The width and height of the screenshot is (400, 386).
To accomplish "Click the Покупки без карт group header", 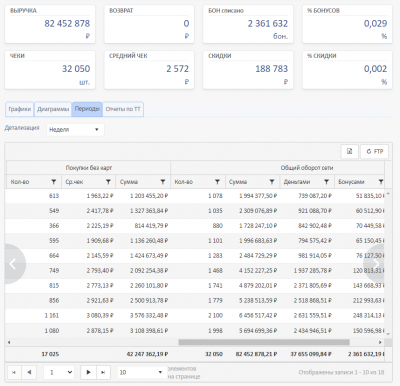I will (89, 168).
